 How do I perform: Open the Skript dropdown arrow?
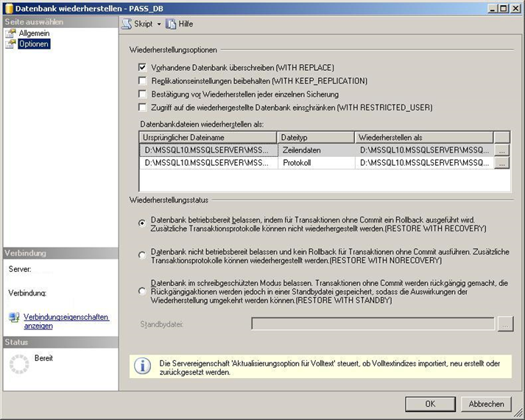(x=159, y=24)
